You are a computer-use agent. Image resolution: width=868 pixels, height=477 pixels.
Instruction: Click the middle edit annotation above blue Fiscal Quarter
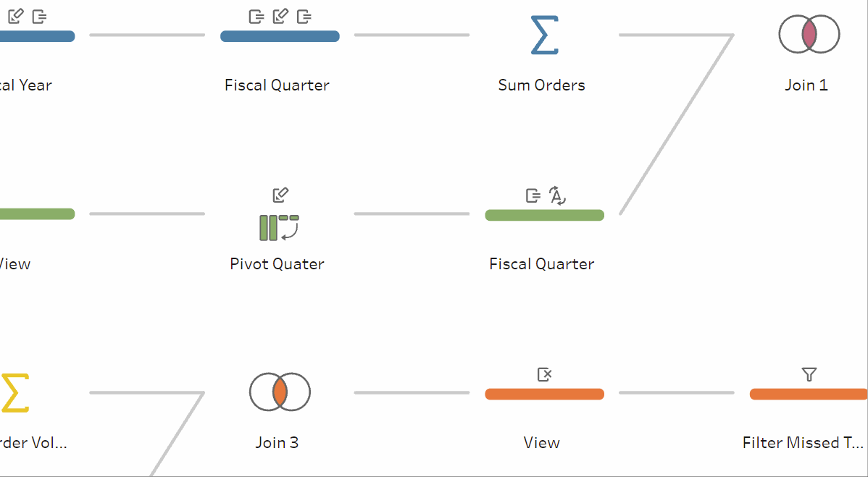[281, 16]
